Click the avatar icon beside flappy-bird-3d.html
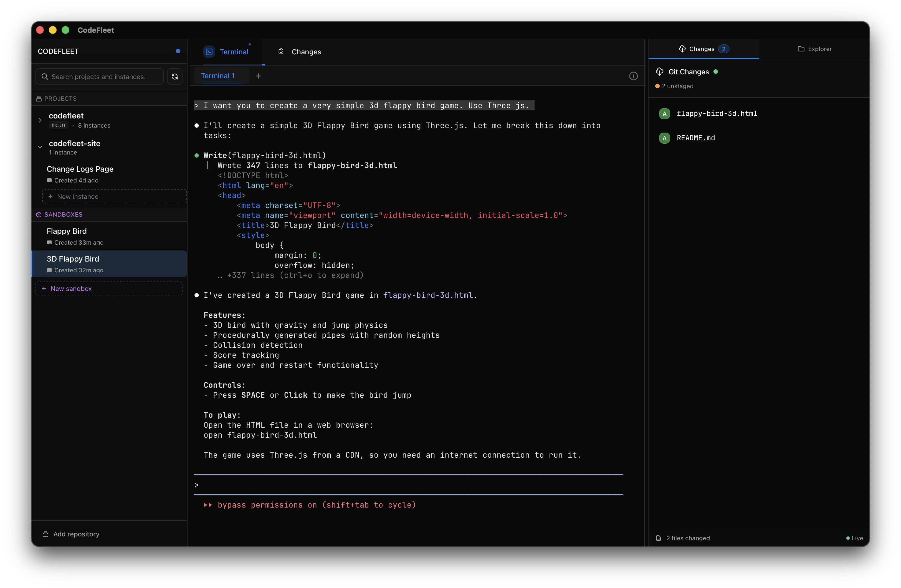901x588 pixels. pyautogui.click(x=664, y=114)
